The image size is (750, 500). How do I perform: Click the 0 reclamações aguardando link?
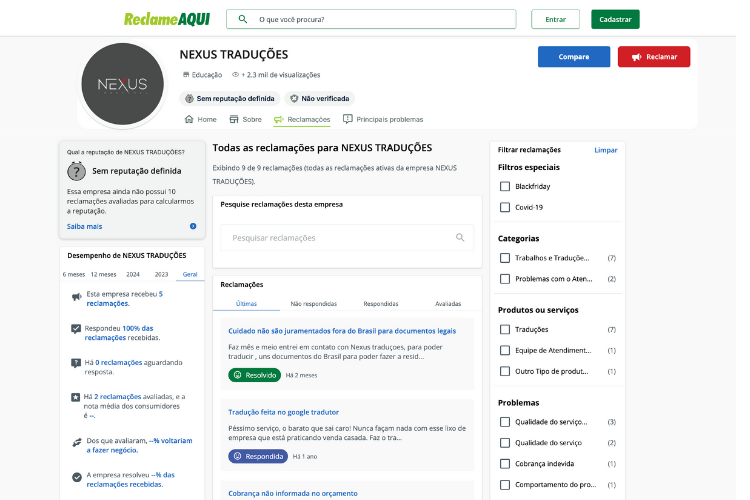tap(119, 363)
